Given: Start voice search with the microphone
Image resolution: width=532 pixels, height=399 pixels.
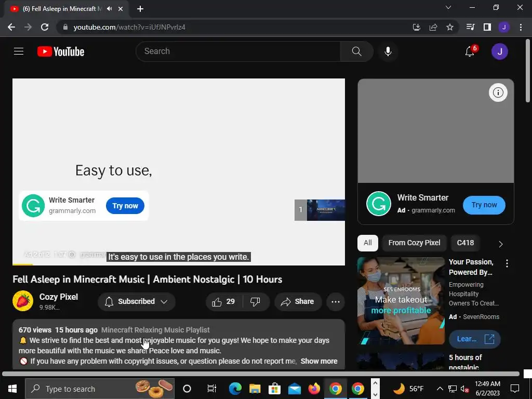Looking at the screenshot, I should (x=388, y=51).
